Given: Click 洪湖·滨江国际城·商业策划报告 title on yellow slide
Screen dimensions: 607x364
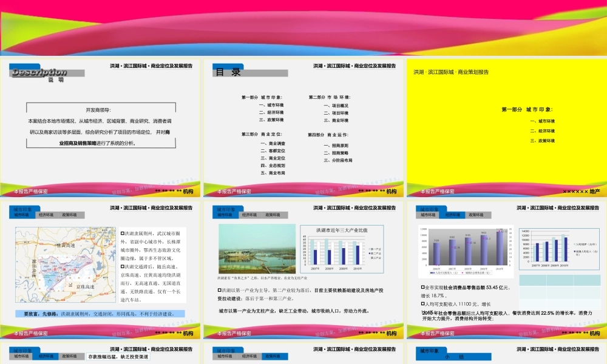Looking at the screenshot, I should tap(451, 72).
